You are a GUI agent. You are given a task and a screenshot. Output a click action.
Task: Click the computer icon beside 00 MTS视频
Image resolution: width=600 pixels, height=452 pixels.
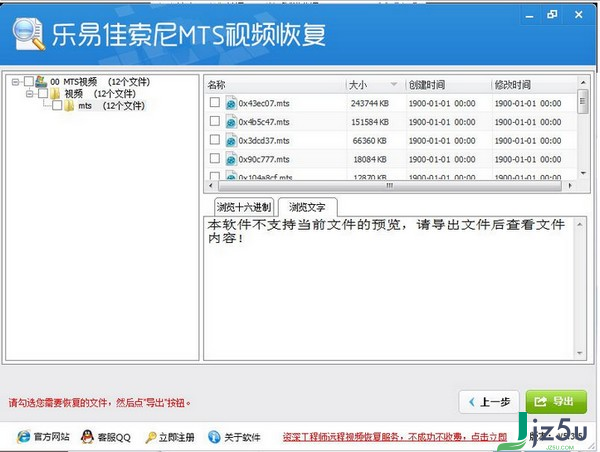tap(41, 81)
